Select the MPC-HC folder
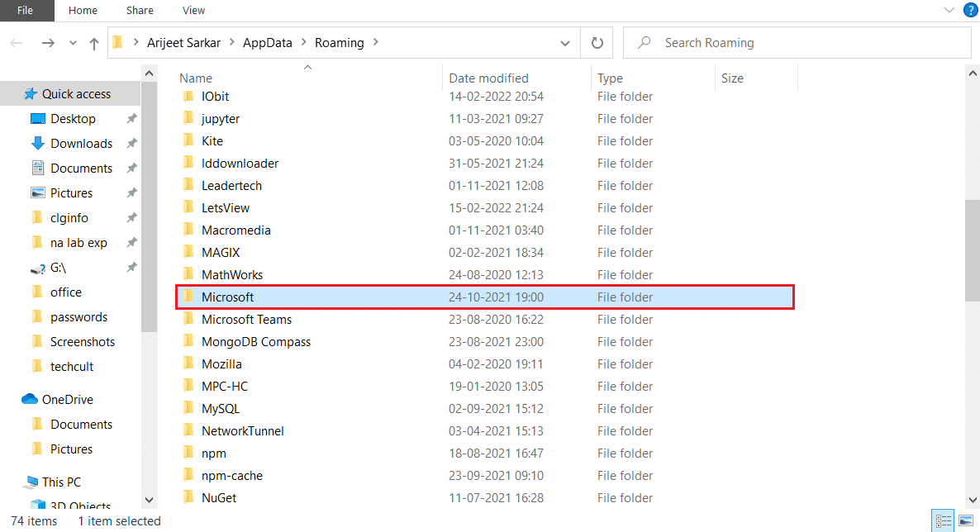Image resolution: width=980 pixels, height=532 pixels. (x=225, y=387)
